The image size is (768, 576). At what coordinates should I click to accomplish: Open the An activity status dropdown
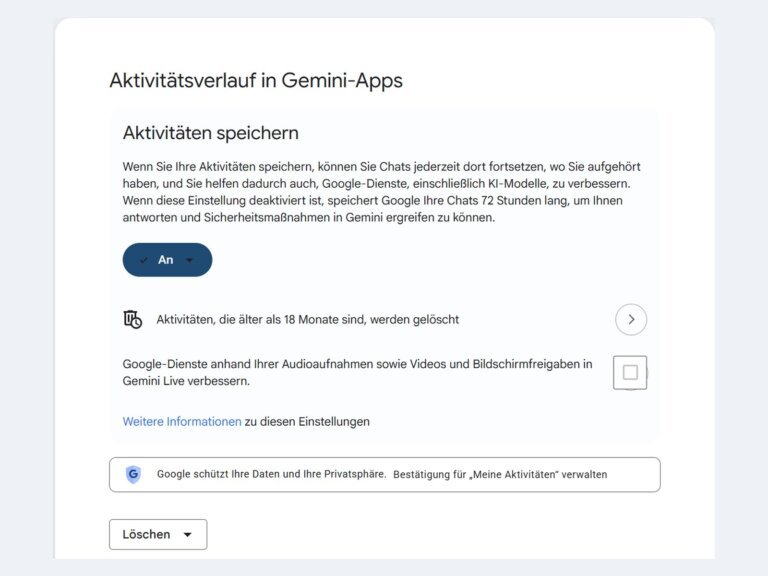pos(167,260)
